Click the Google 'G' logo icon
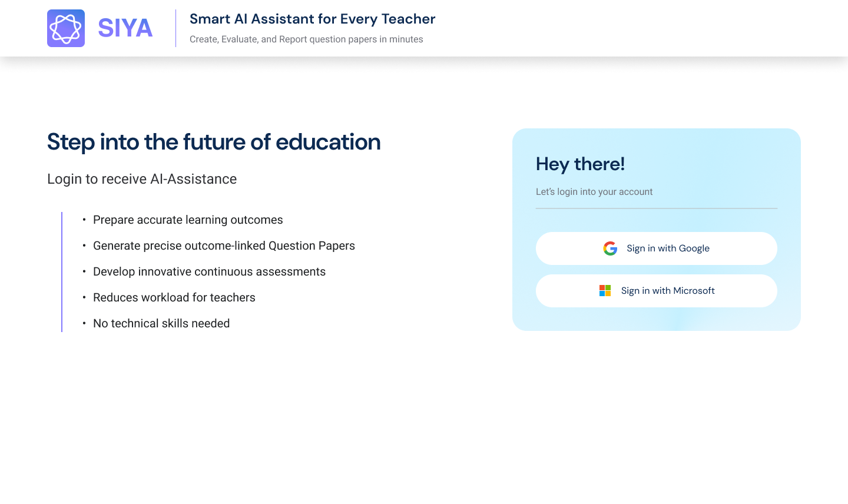This screenshot has height=504, width=848. (610, 248)
